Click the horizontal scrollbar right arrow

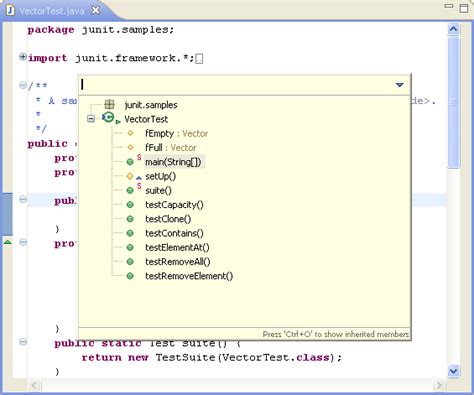pyautogui.click(x=439, y=385)
